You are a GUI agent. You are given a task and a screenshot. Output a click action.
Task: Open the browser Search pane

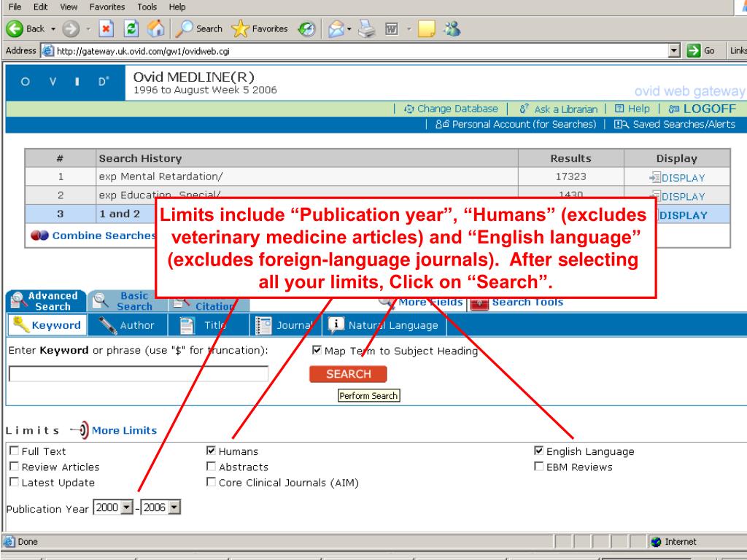click(199, 29)
